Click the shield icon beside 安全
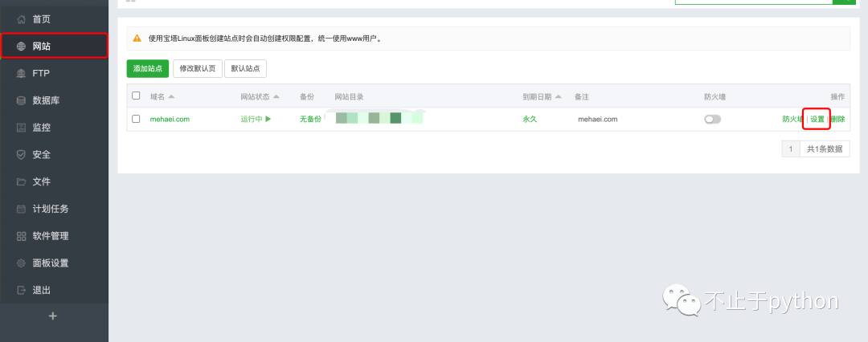This screenshot has height=342, width=868. point(22,154)
